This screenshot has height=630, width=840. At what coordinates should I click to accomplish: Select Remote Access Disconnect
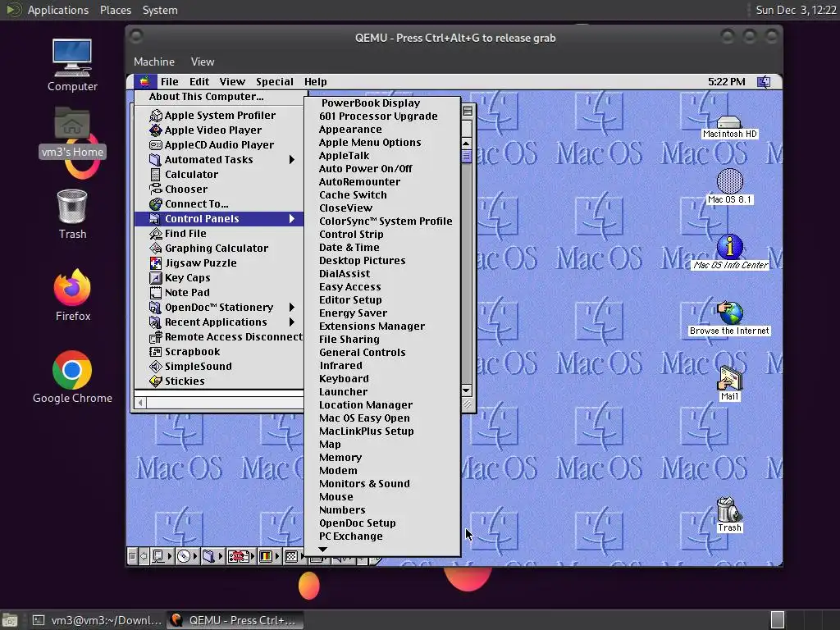point(219,337)
